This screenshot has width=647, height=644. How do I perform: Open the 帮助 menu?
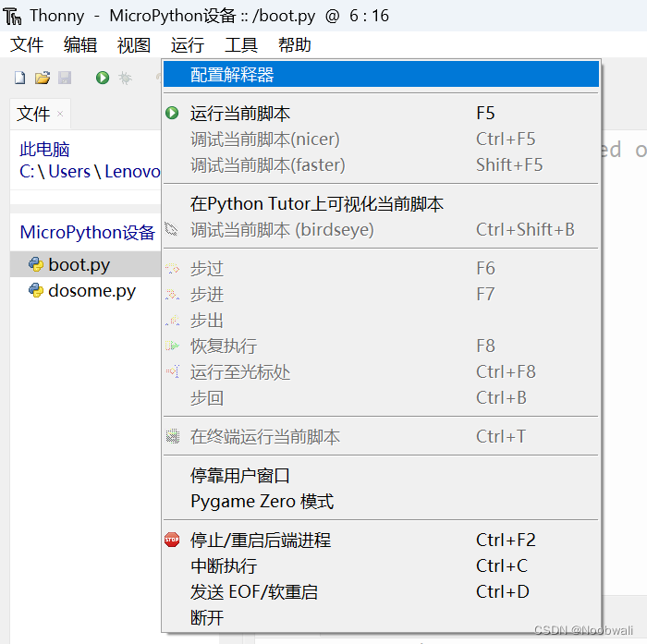pos(295,44)
